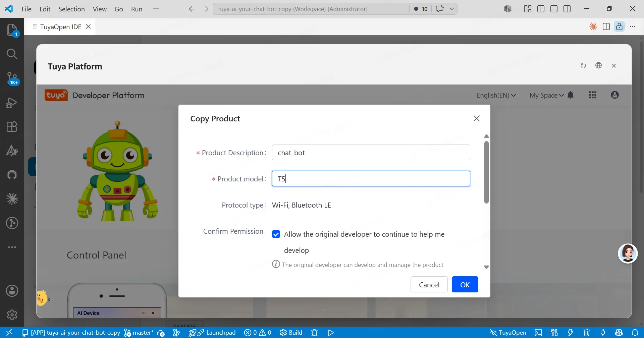
Task: Open the English(EN) language dropdown
Action: (x=496, y=96)
